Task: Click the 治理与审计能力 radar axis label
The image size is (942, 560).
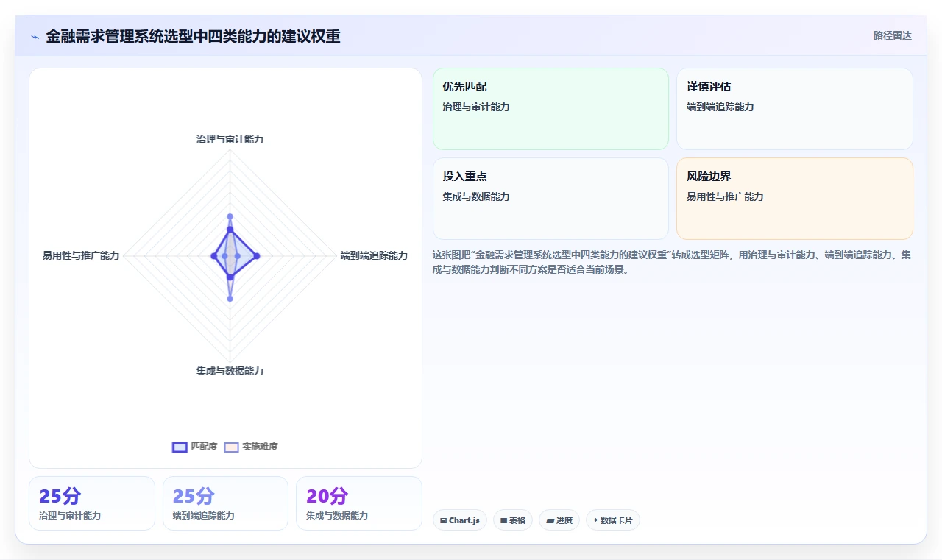Action: pyautogui.click(x=230, y=139)
